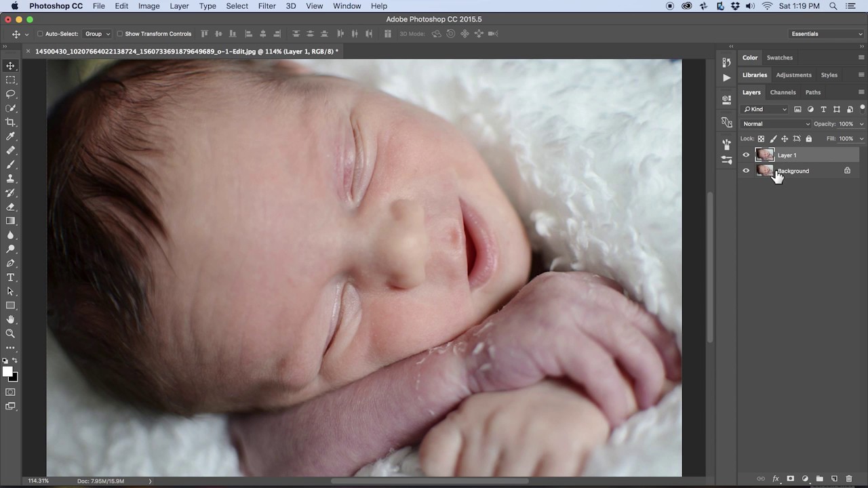Hide the Background layer eye icon
This screenshot has width=868, height=488.
tap(746, 171)
